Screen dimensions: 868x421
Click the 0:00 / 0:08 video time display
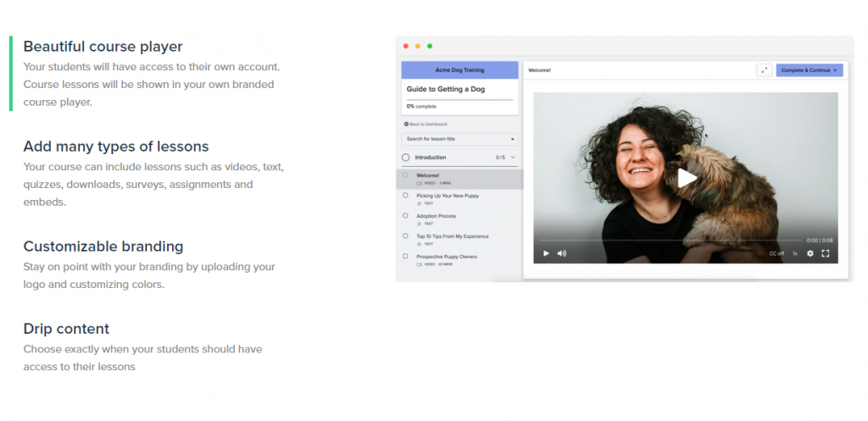[820, 241]
